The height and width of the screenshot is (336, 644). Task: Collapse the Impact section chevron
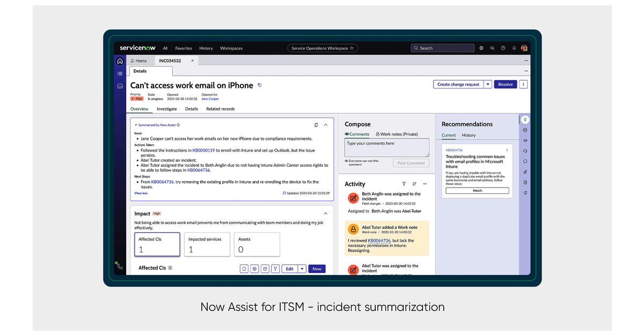pos(325,213)
